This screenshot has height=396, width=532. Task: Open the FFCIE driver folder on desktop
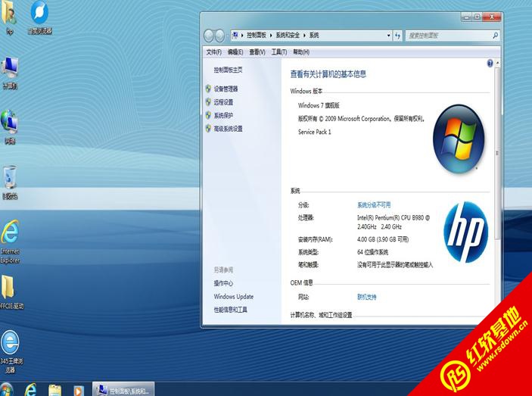pos(11,292)
